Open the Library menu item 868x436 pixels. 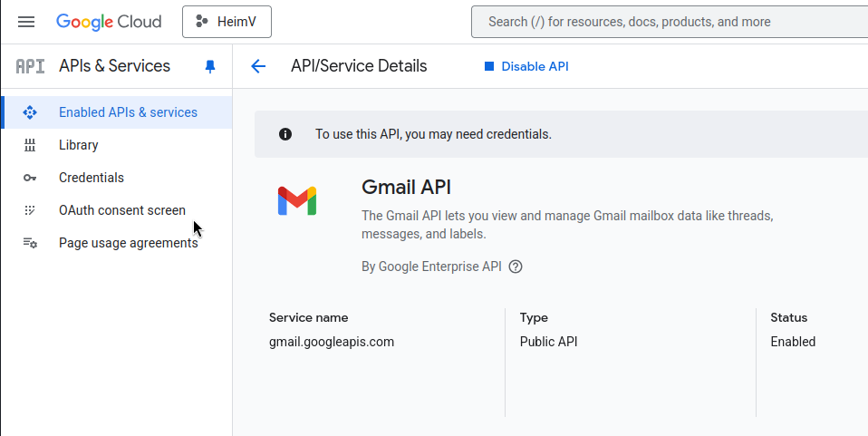point(117,145)
